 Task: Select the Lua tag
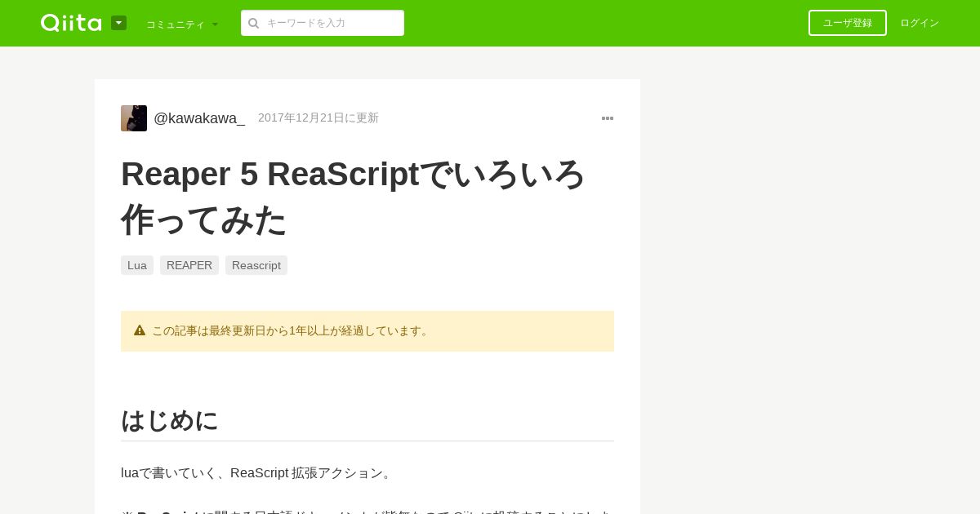tap(137, 265)
